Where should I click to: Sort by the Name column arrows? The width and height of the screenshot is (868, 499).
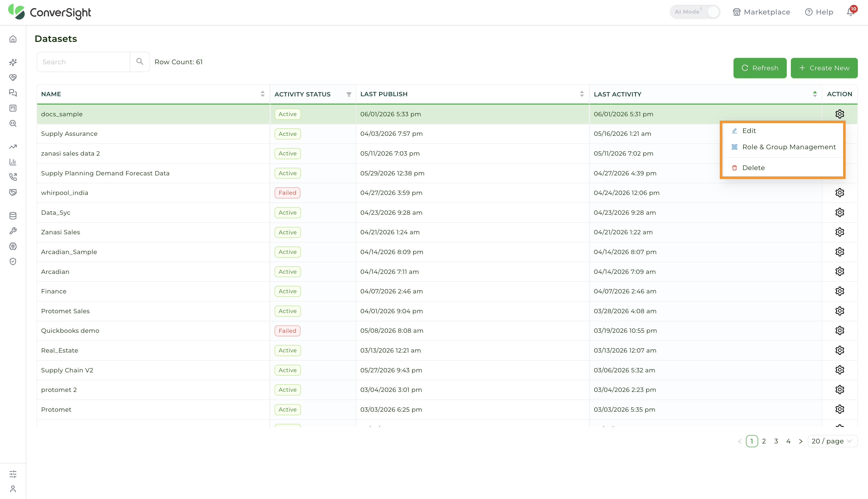262,94
